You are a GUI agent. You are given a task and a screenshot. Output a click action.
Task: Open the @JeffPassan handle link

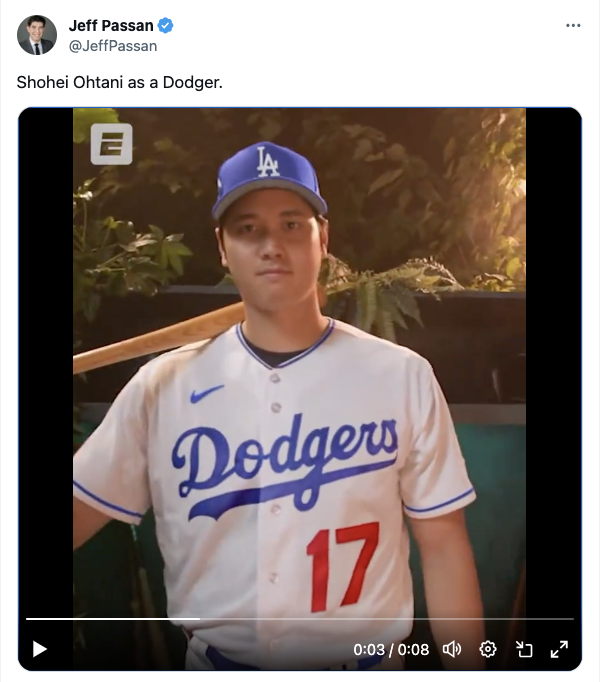113,46
